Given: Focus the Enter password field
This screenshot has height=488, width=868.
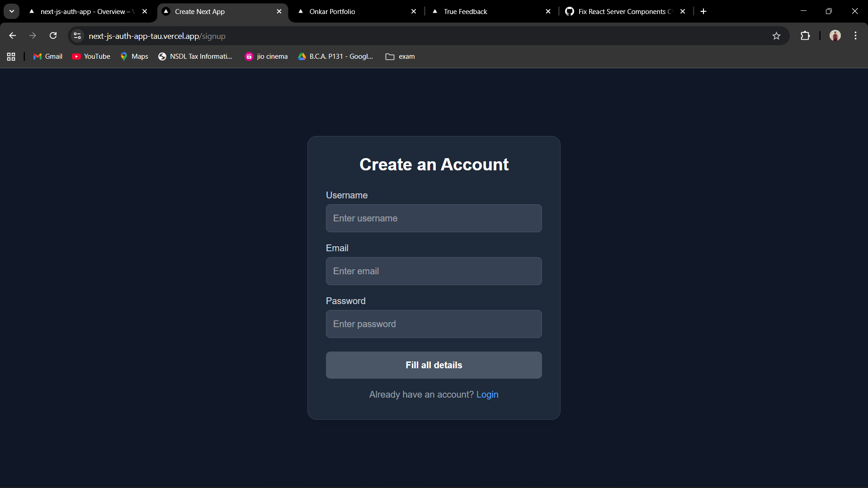Looking at the screenshot, I should 434,324.
